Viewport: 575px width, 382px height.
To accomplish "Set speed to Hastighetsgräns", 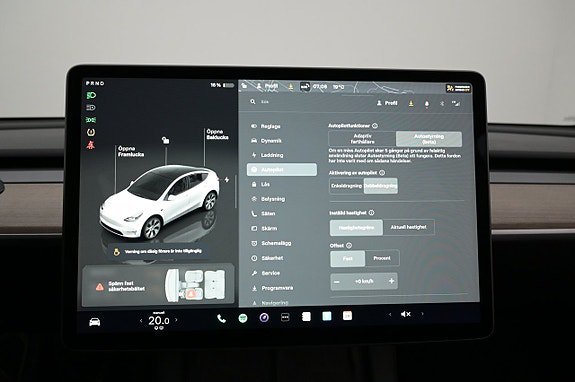I will (356, 228).
